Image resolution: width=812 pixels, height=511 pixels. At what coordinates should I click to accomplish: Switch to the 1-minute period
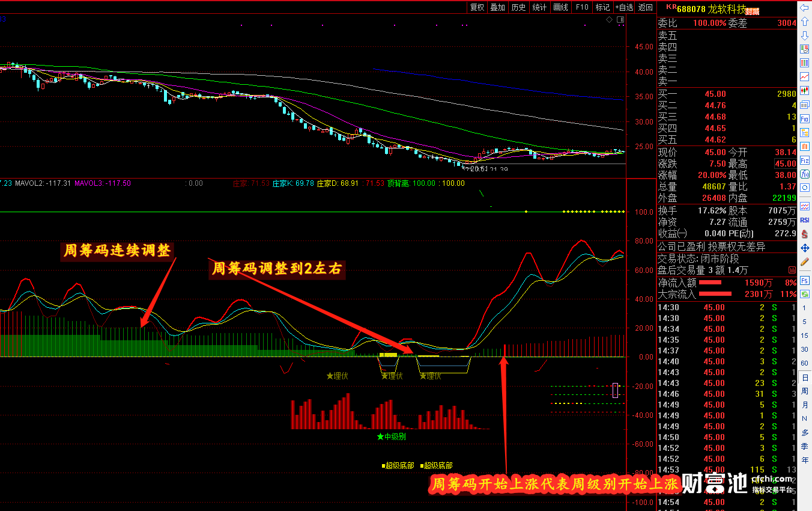[x=805, y=308]
